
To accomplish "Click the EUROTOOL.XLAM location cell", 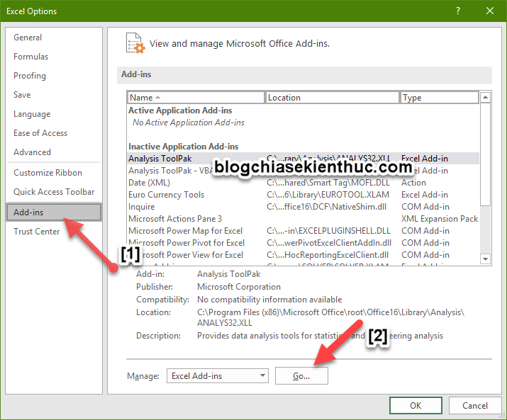I will [328, 195].
